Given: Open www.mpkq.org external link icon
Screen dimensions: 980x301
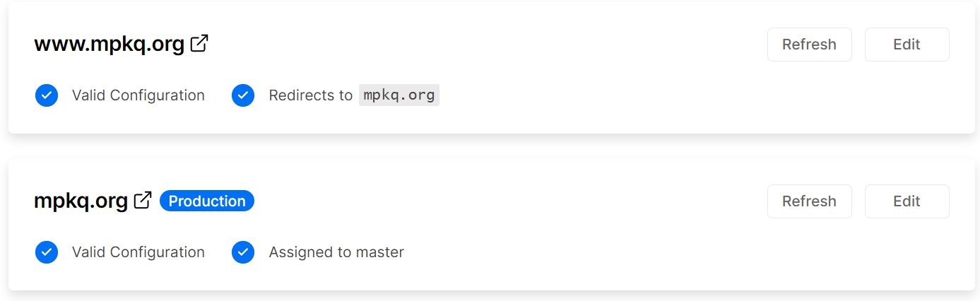Looking at the screenshot, I should [x=200, y=44].
